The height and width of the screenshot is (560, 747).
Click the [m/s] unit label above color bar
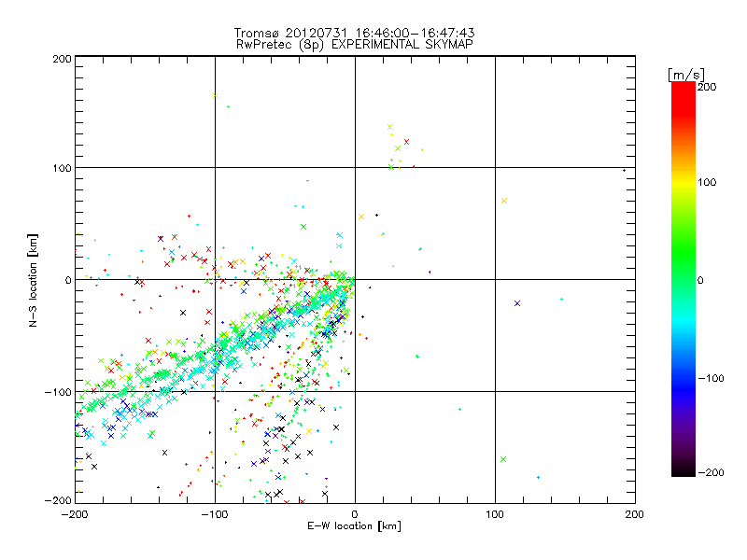[685, 75]
